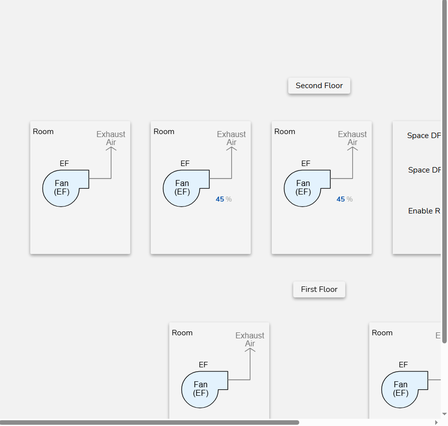Click the Enable R label in the right panel

pos(424,211)
